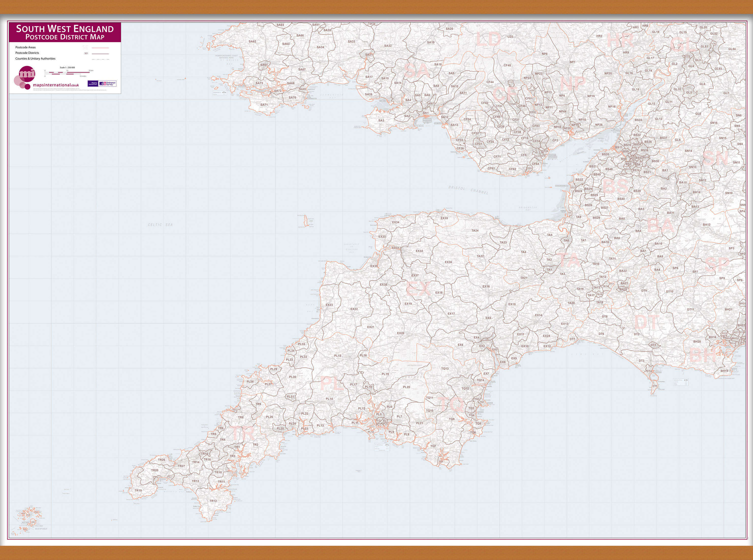Click the 'BRISTOL CHANNEL' label
Image resolution: width=753 pixels, height=560 pixels.
(468, 190)
